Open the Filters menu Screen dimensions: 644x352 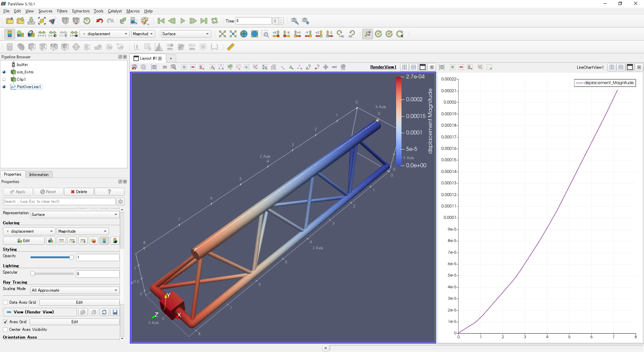62,11
